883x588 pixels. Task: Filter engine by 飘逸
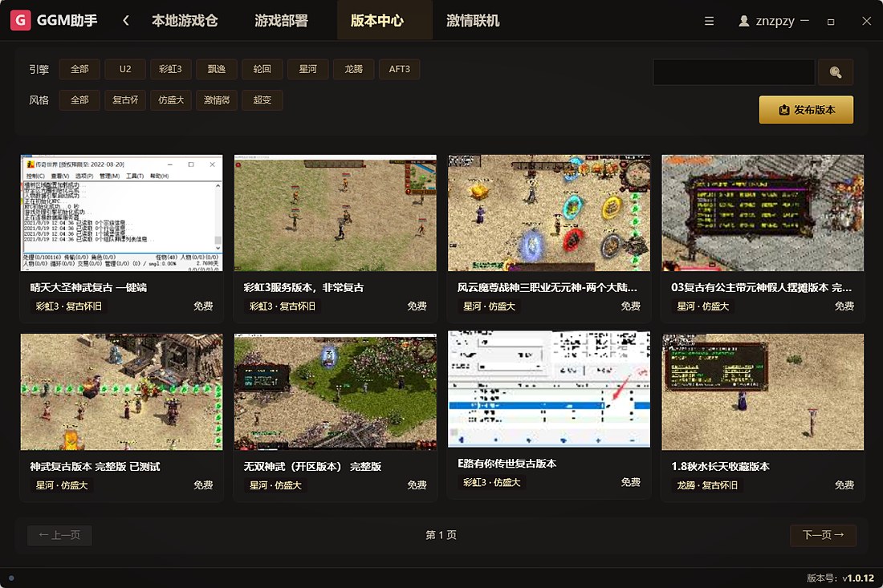(x=217, y=69)
